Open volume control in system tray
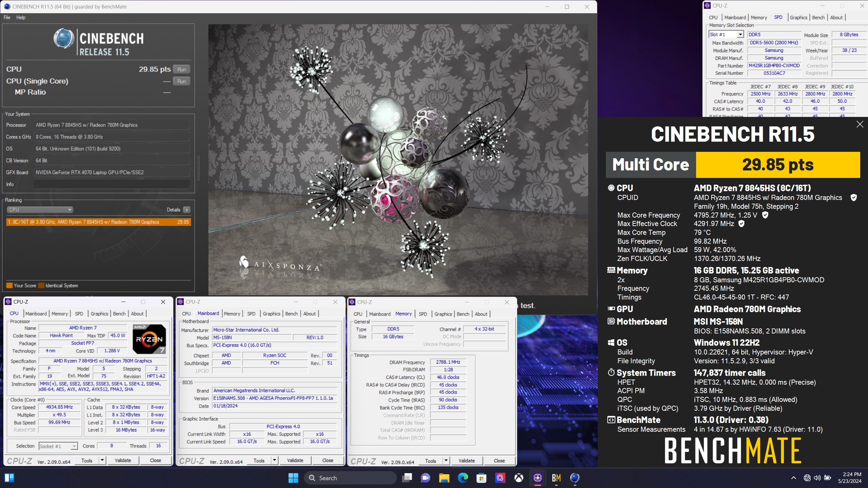This screenshot has height=488, width=868. pyautogui.click(x=817, y=478)
